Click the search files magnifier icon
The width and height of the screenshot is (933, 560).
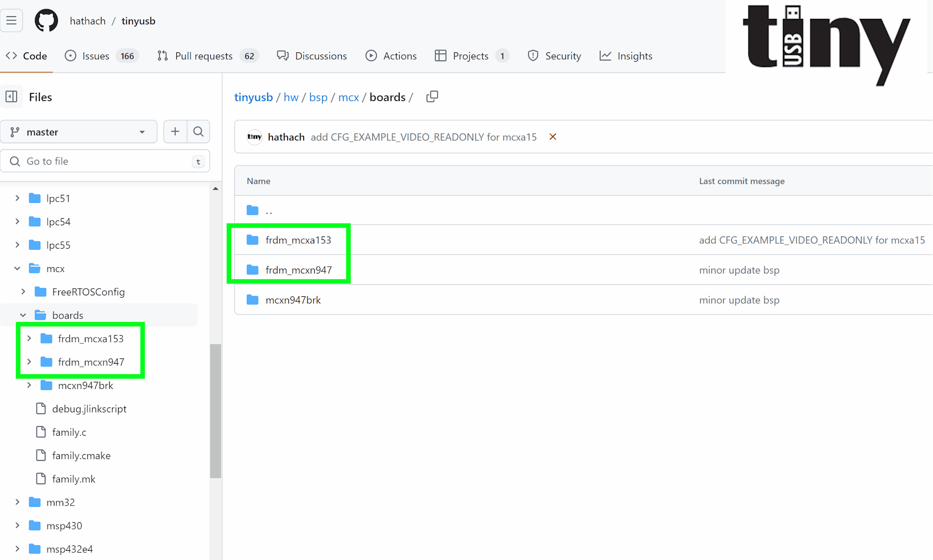pos(198,132)
